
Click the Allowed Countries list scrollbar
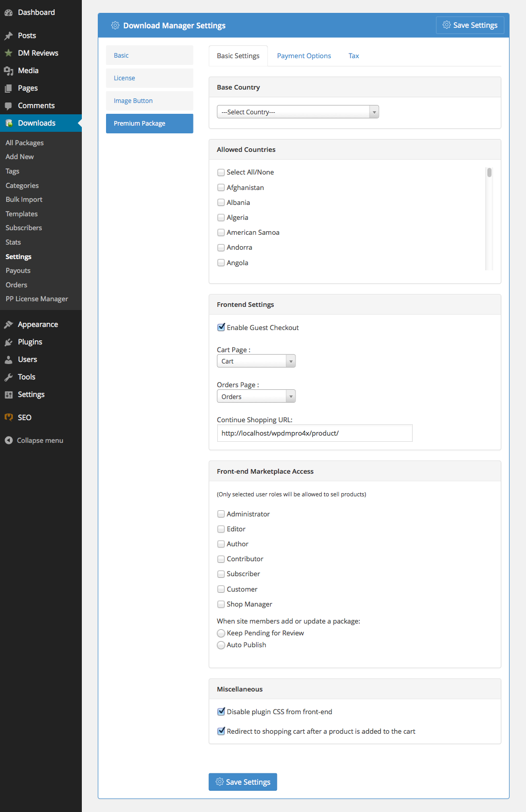(489, 218)
